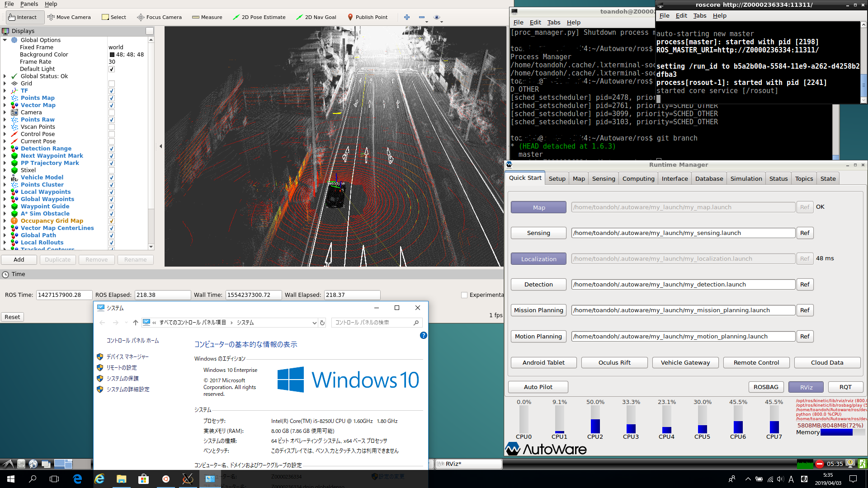Select the Measure tool in RViz
868x488 pixels.
click(207, 17)
